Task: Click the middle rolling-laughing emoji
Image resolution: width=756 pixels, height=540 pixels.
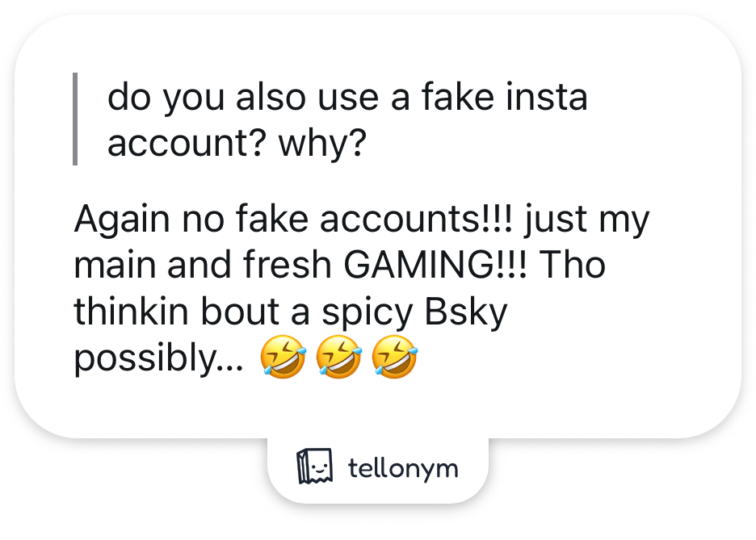Action: [x=338, y=359]
